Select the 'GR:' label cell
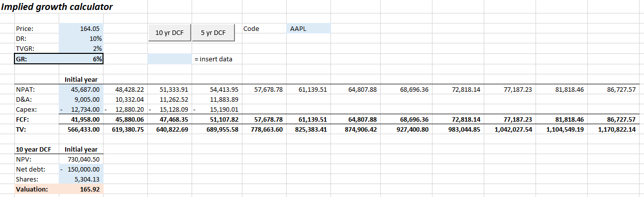Image resolution: width=644 pixels, height=197 pixels. tap(37, 59)
